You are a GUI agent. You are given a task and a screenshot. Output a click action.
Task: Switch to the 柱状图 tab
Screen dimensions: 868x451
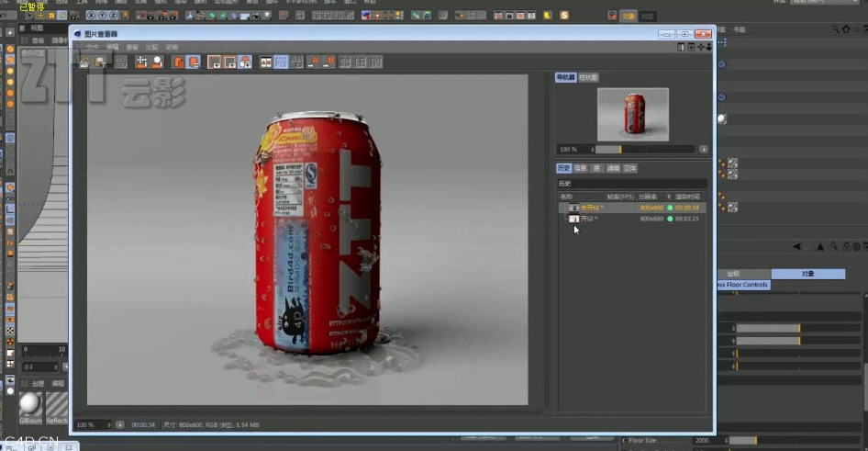pos(588,77)
